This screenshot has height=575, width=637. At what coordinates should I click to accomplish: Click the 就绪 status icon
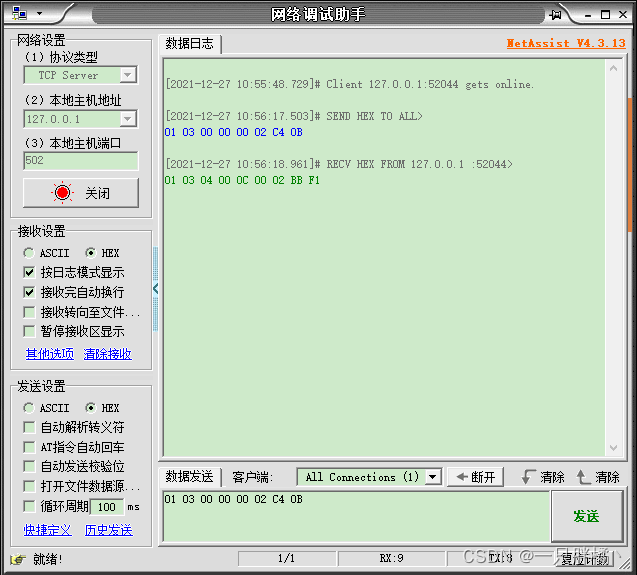(x=18, y=560)
